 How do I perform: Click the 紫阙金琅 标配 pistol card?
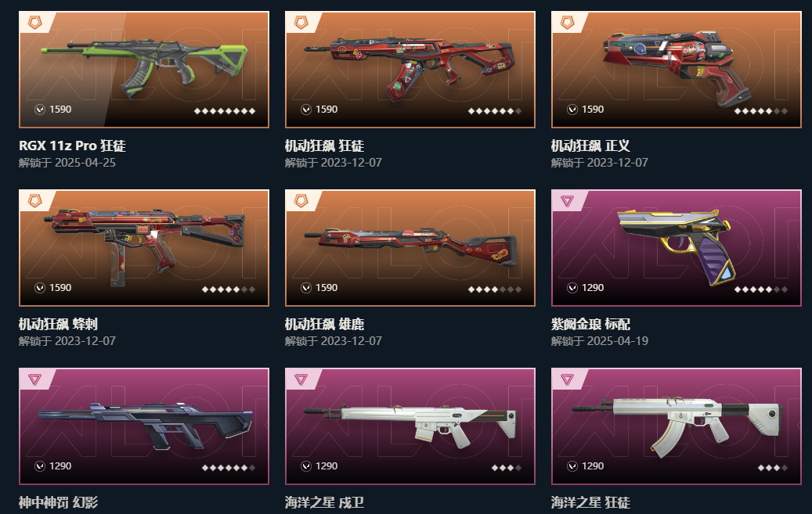677,248
